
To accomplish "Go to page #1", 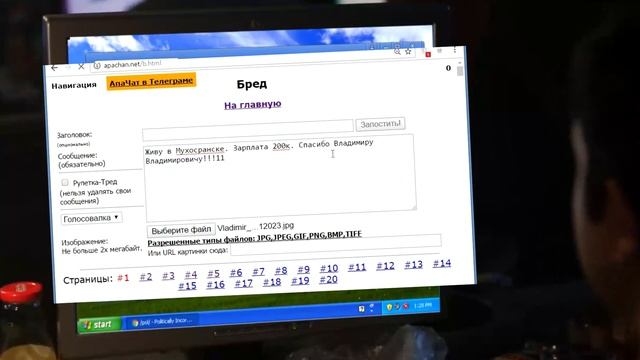I will 123,278.
